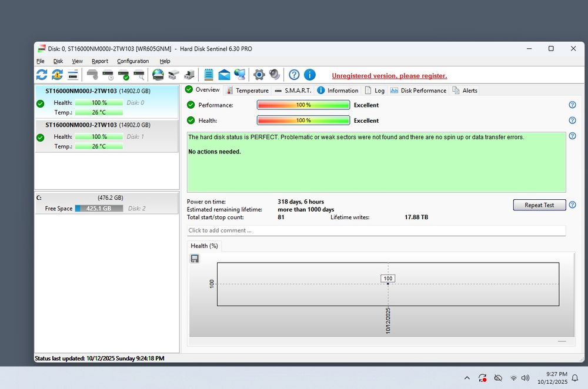Open the gear configuration icon
588x389 pixels.
[x=259, y=75]
